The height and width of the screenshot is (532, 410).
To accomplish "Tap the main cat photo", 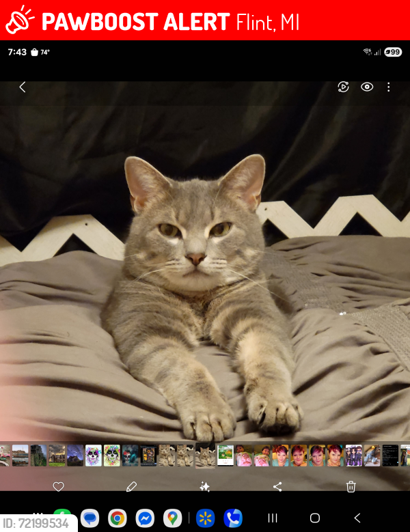I will point(205,262).
